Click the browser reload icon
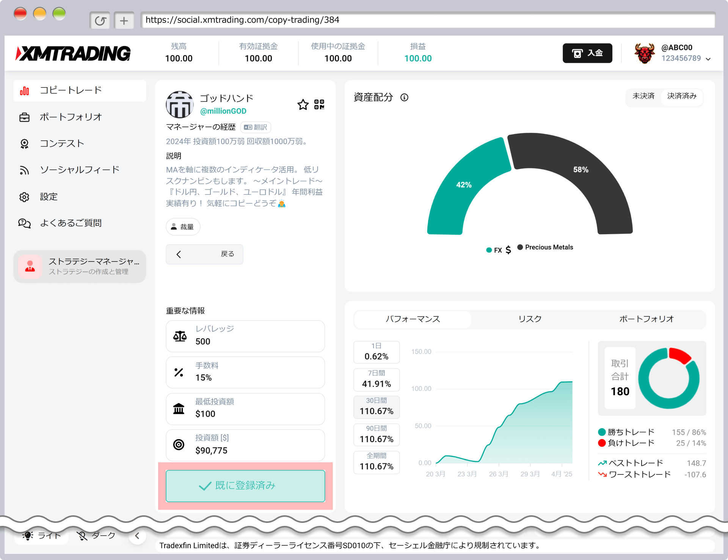728x560 pixels. [x=100, y=20]
